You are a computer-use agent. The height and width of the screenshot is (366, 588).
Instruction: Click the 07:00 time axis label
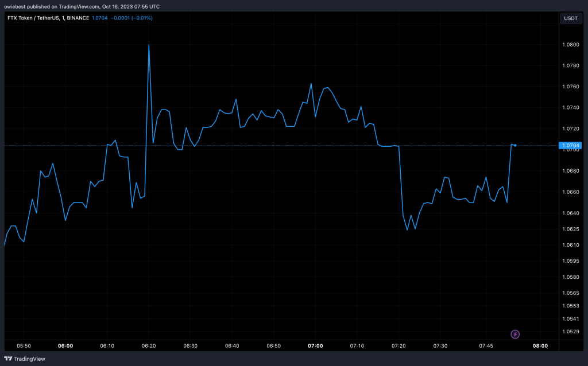[315, 346]
